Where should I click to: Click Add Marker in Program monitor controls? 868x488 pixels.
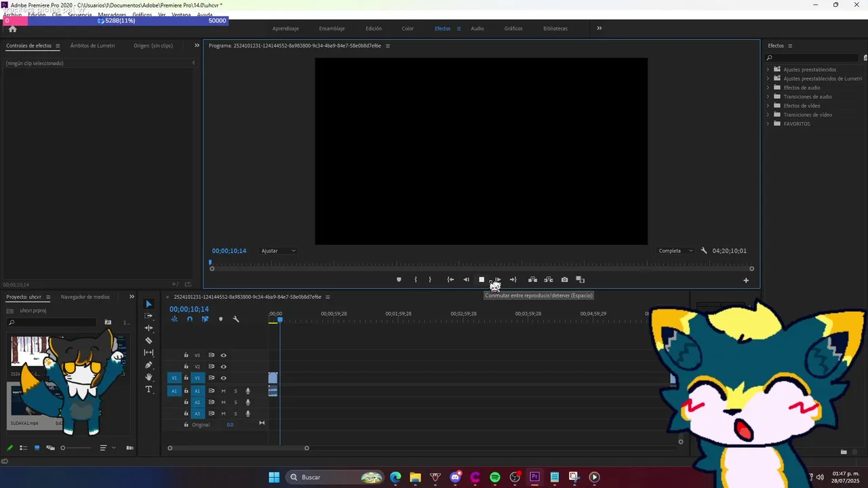[399, 279]
